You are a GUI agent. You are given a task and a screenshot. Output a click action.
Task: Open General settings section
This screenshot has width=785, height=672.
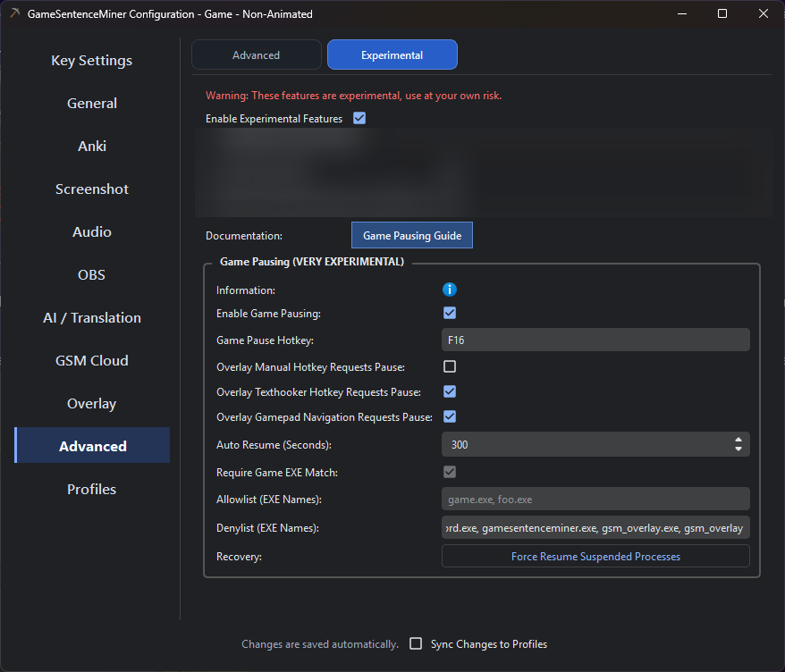click(91, 103)
